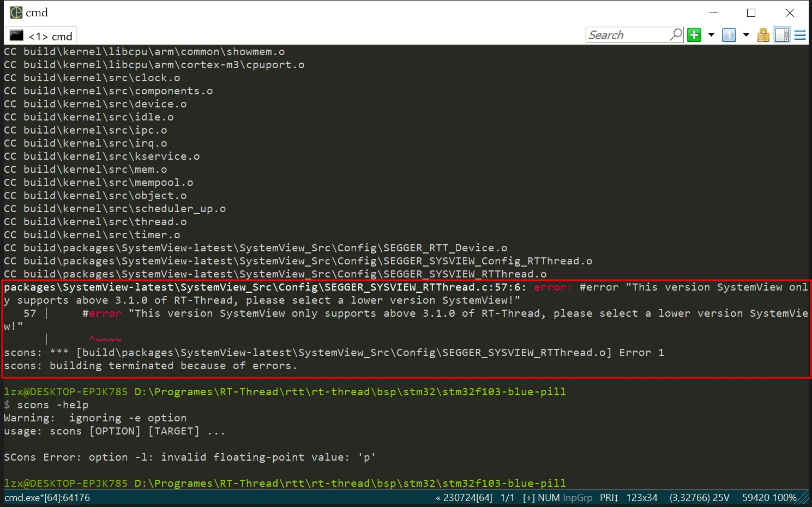Image resolution: width=812 pixels, height=507 pixels.
Task: Click the green plus new console icon
Action: (694, 35)
